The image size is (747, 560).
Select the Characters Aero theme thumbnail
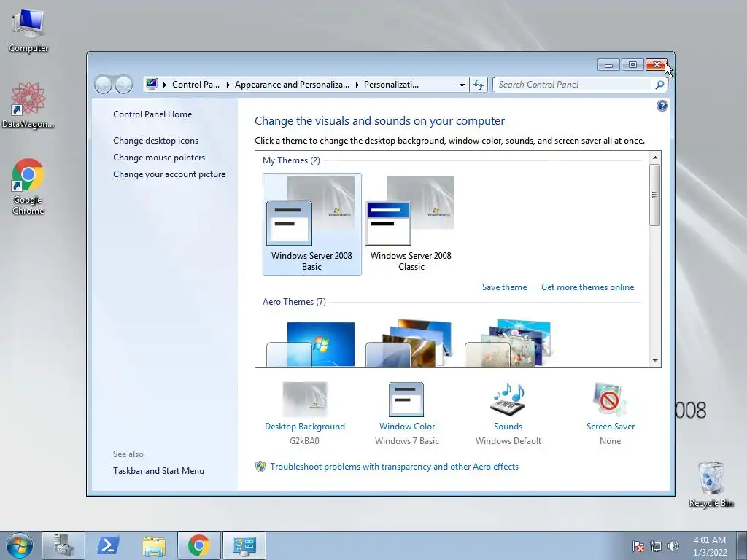pyautogui.click(x=508, y=343)
